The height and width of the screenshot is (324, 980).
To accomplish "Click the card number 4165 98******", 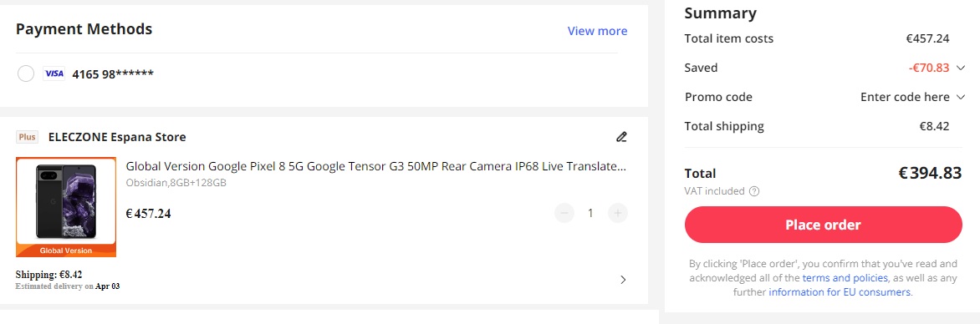I will pos(113,73).
